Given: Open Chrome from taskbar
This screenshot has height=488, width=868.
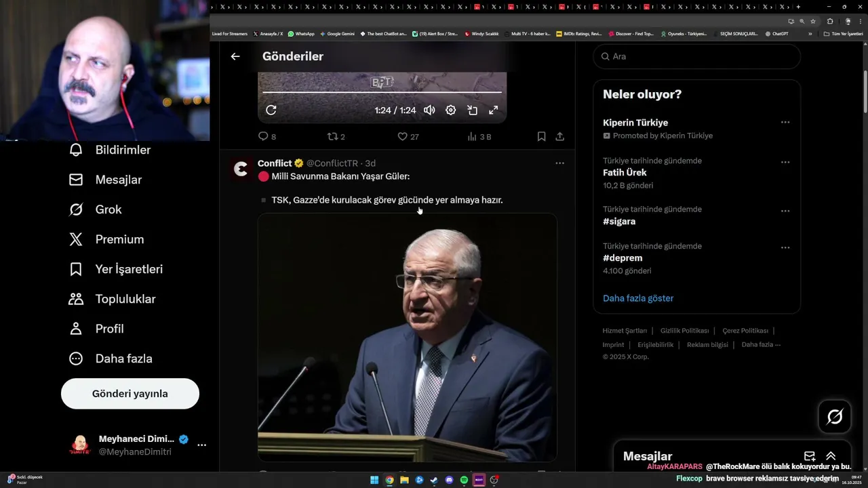Looking at the screenshot, I should click(x=389, y=480).
